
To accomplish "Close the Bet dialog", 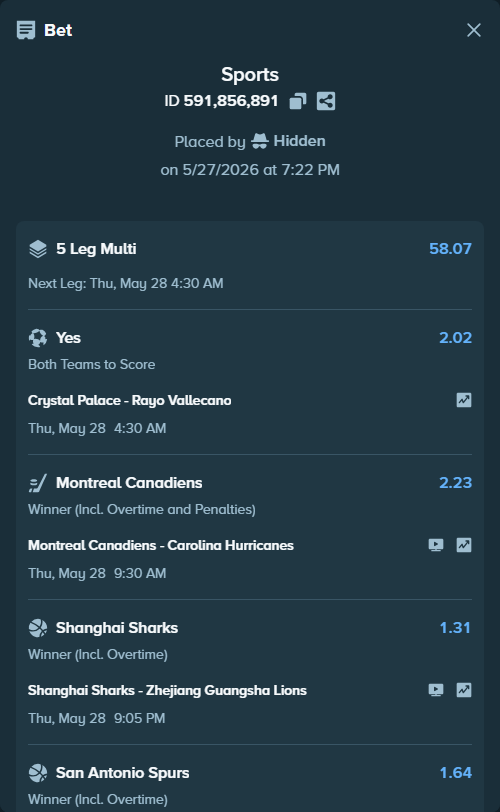I will coord(474,30).
